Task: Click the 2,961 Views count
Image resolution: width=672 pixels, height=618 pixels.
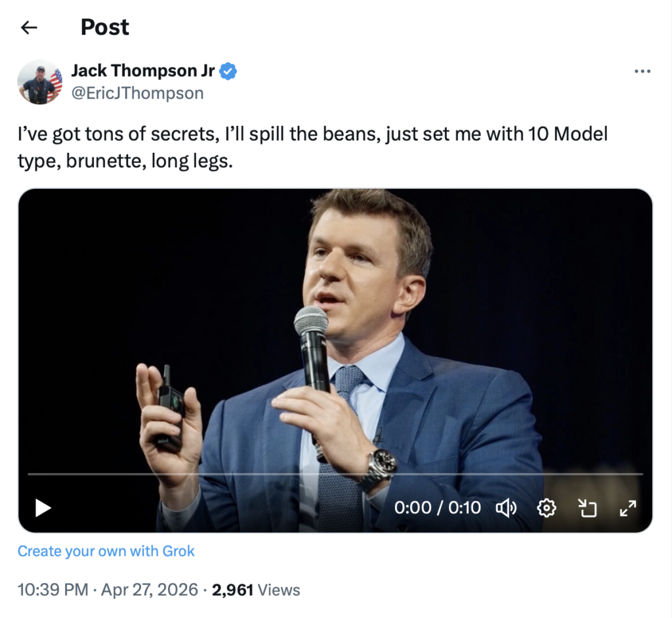Action: (x=257, y=590)
